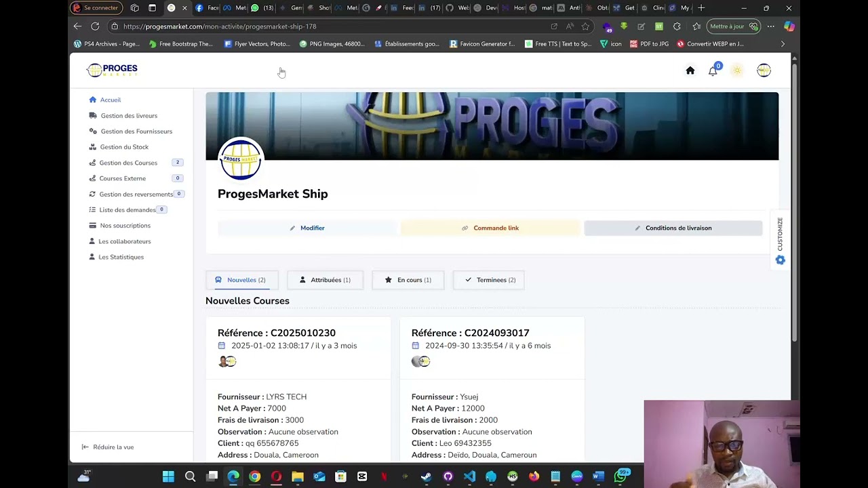Click the page vertical scrollbar
The height and width of the screenshot is (488, 868).
coord(794,203)
